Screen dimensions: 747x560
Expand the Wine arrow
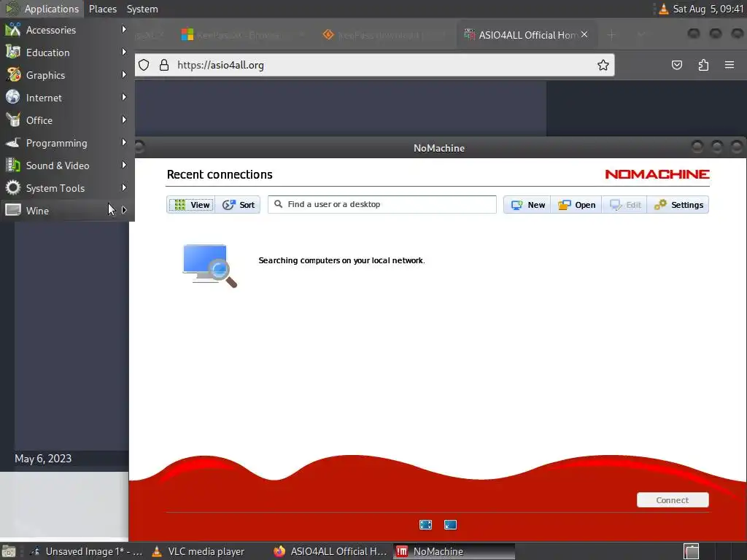click(124, 210)
